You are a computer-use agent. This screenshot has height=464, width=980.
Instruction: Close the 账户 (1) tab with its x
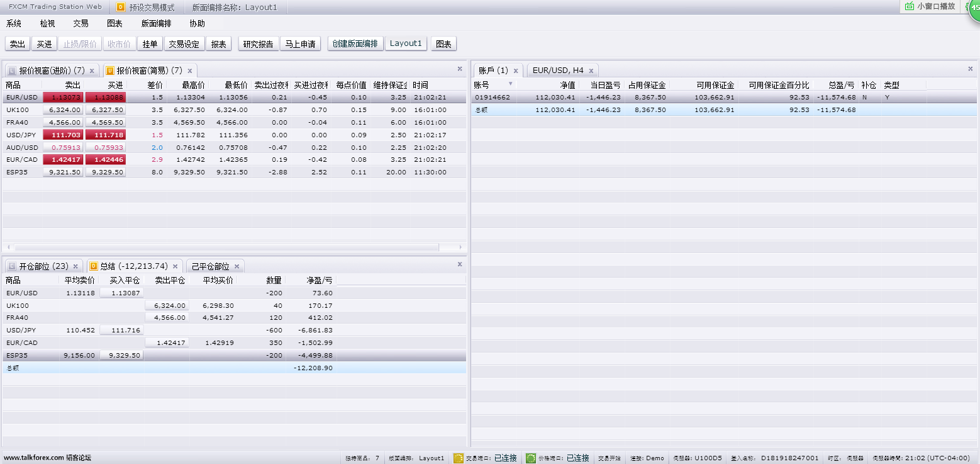(x=515, y=71)
